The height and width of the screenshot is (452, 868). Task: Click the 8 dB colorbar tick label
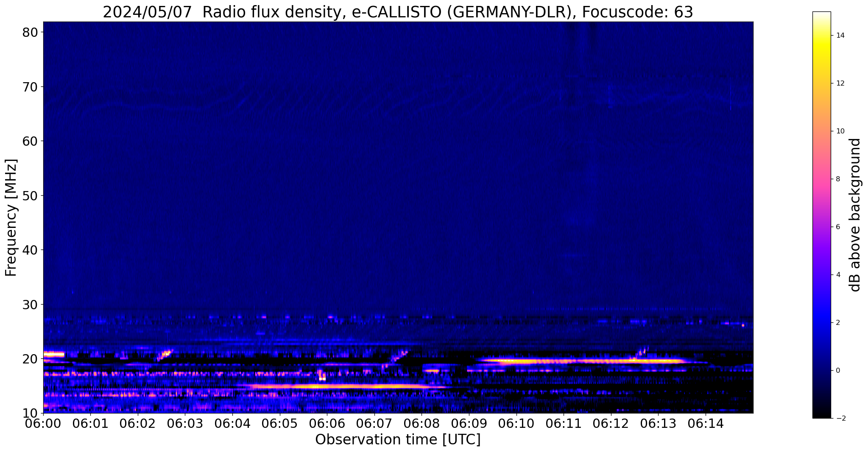[837, 179]
